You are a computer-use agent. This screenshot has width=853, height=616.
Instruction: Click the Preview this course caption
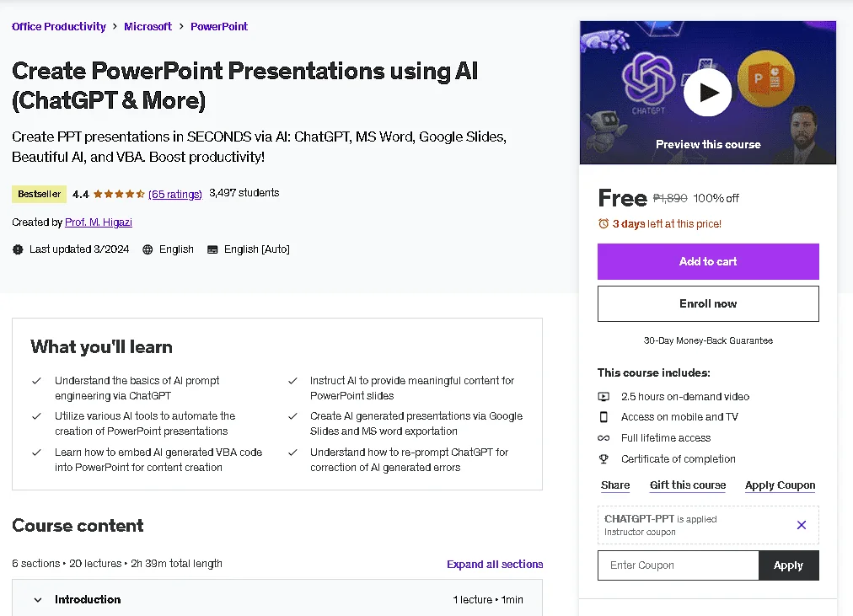[x=708, y=145]
